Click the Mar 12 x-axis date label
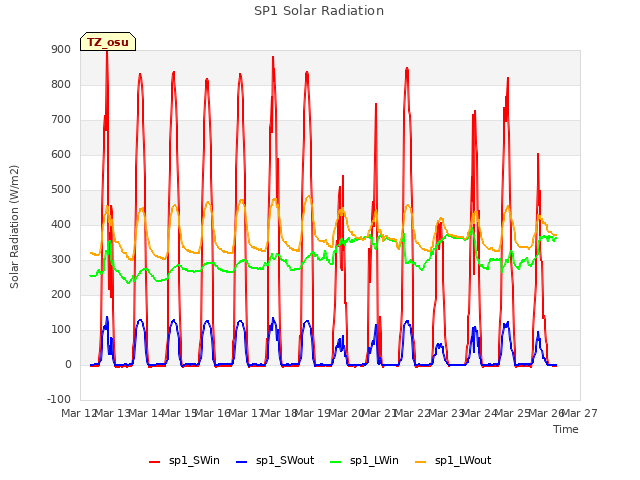 (78, 413)
